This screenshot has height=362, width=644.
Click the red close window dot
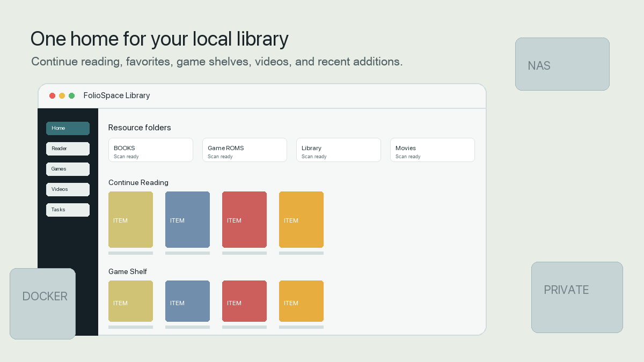click(x=53, y=95)
